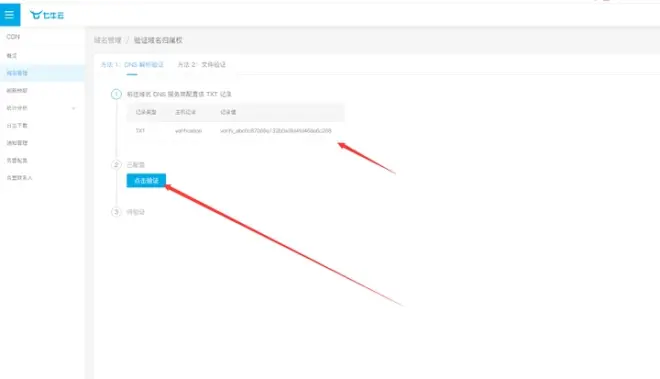The height and width of the screenshot is (379, 660).
Task: Select the CDN heading in the sidebar
Action: tap(13, 37)
